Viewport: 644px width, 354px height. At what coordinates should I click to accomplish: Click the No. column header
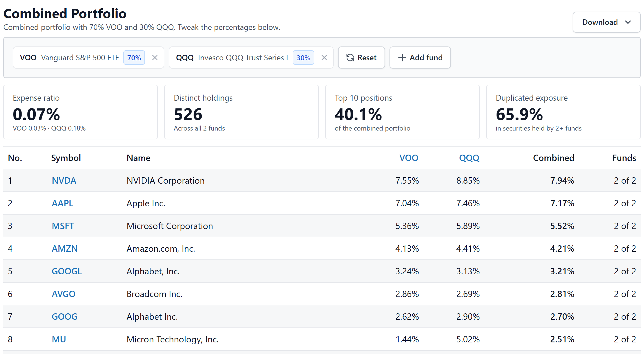[15, 158]
